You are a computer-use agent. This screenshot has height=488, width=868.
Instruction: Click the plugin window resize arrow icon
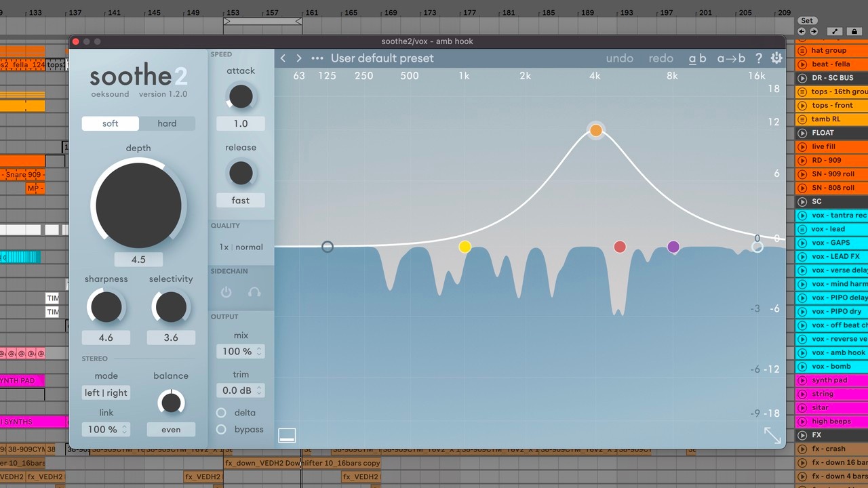pos(772,435)
